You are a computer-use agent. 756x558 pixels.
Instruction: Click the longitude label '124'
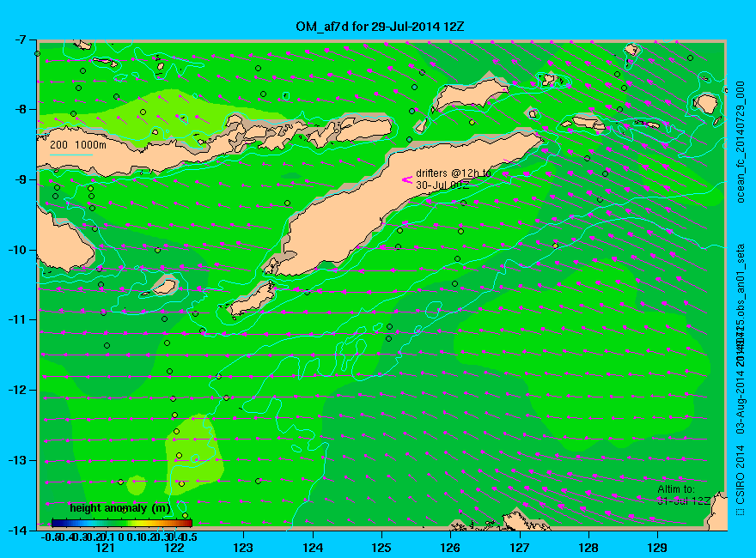click(313, 548)
